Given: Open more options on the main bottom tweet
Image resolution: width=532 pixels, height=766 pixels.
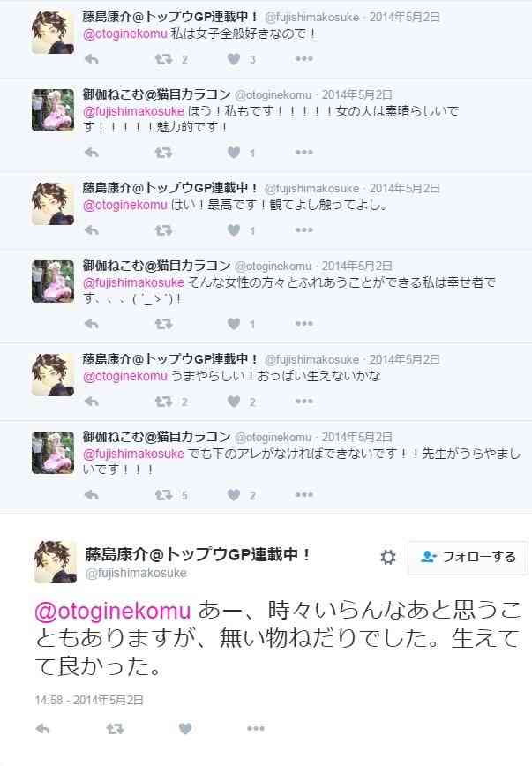Looking at the screenshot, I should (x=256, y=728).
